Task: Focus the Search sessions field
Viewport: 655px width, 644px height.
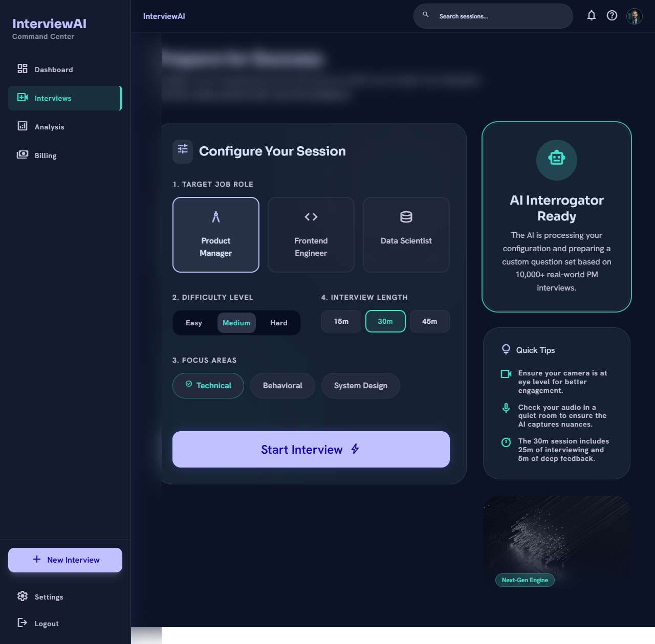Action: [x=493, y=16]
